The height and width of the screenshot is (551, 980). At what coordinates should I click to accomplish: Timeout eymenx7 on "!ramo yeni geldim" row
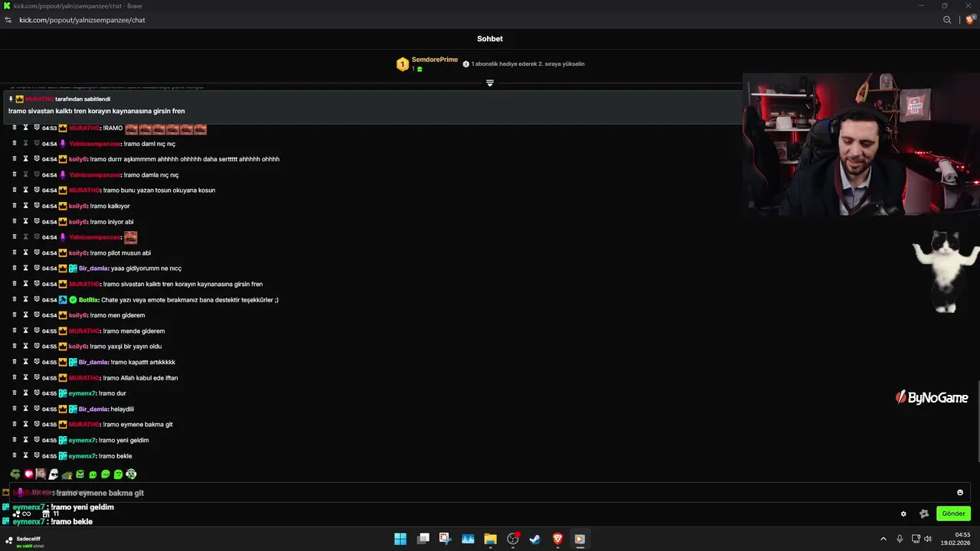[x=25, y=440]
